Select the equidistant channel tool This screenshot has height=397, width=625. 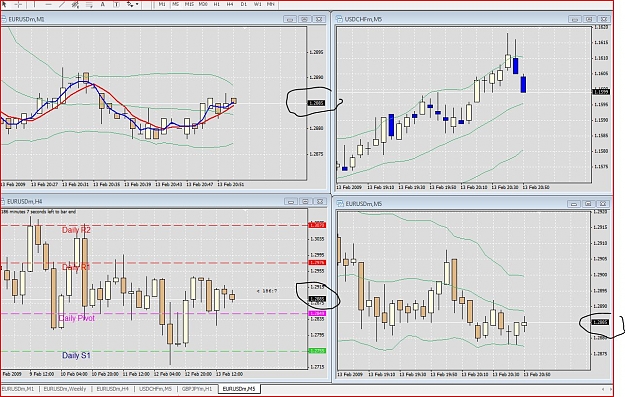point(75,4)
